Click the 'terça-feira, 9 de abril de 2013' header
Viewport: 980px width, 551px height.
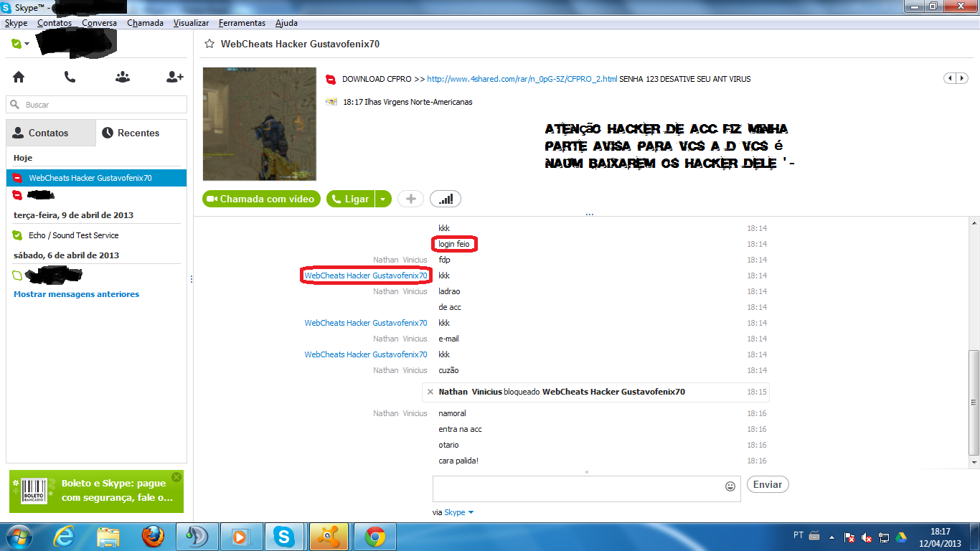click(73, 215)
